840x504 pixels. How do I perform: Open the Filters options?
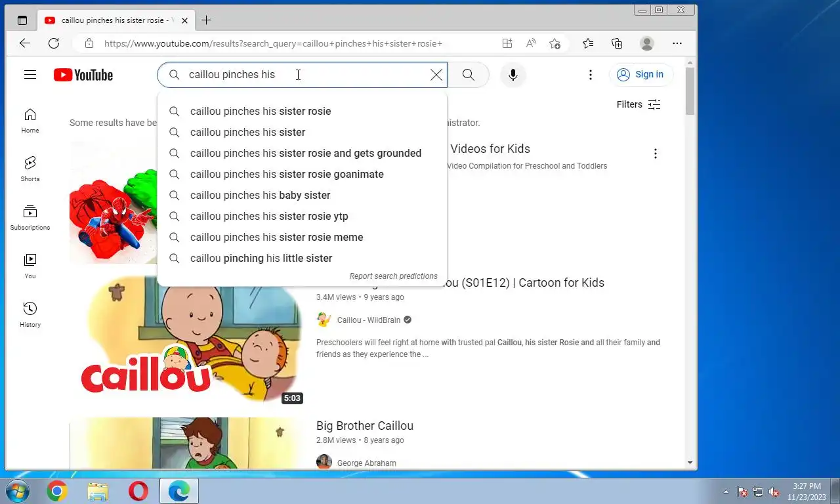(639, 104)
